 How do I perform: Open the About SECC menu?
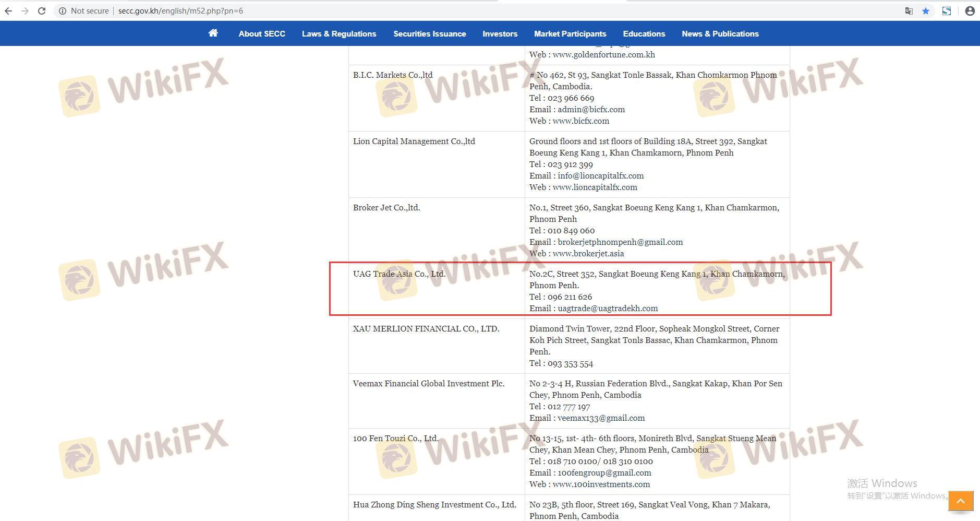(x=262, y=34)
